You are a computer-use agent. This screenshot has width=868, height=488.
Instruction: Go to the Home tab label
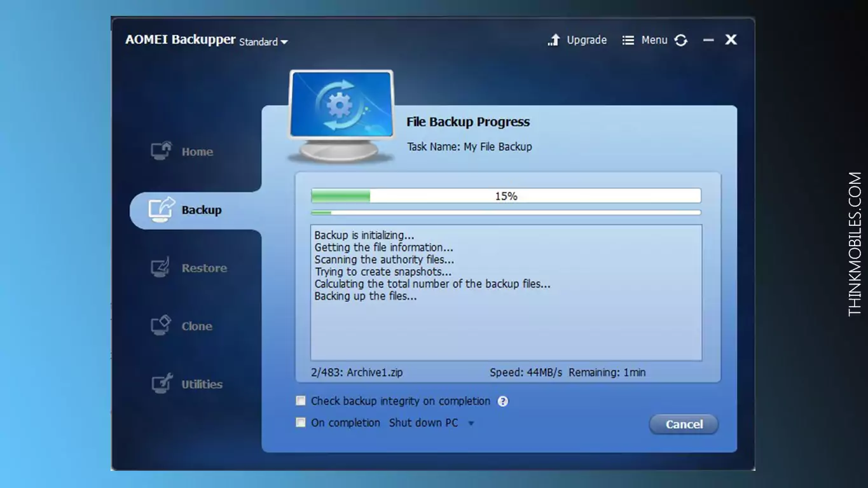click(197, 151)
